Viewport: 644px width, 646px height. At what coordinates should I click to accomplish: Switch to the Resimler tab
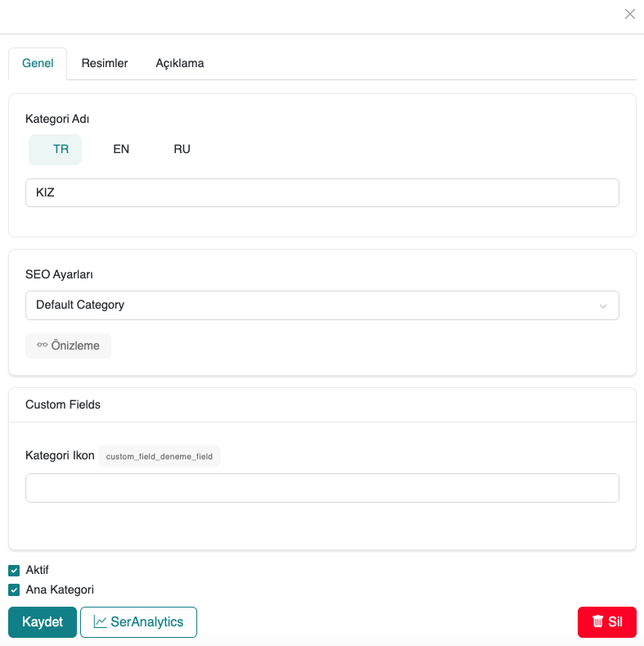coord(105,63)
